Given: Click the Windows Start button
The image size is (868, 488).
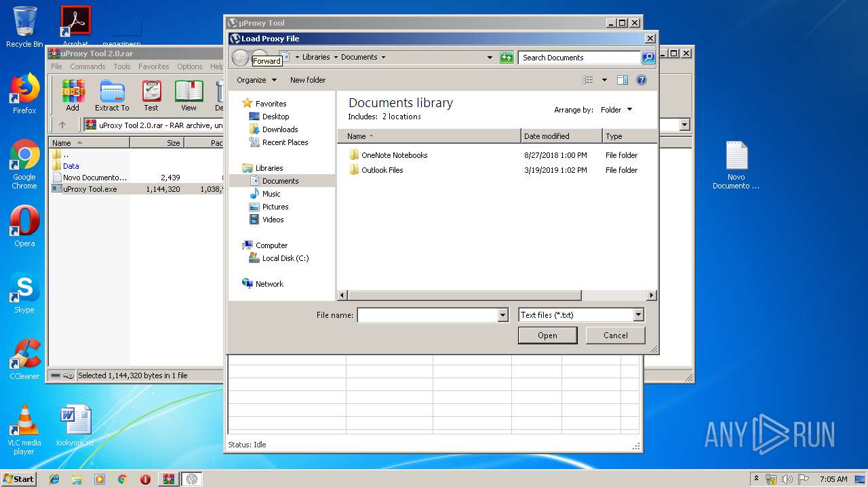Looking at the screenshot, I should point(18,479).
